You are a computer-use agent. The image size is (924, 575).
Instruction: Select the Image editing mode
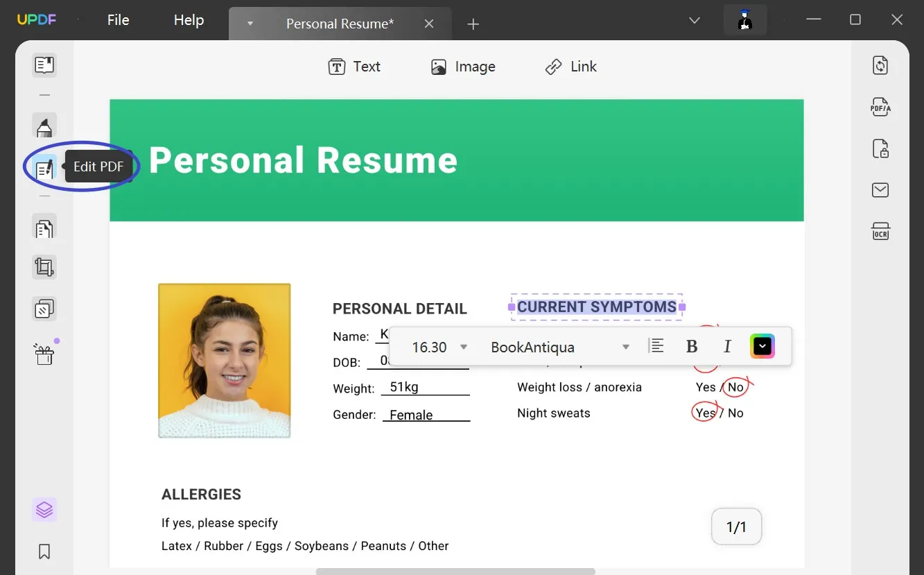pyautogui.click(x=463, y=67)
